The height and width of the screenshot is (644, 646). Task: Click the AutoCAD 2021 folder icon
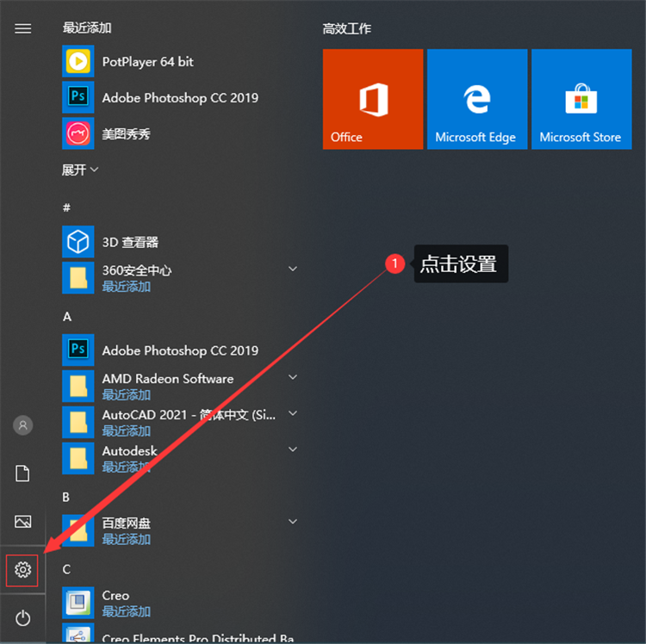(x=78, y=422)
